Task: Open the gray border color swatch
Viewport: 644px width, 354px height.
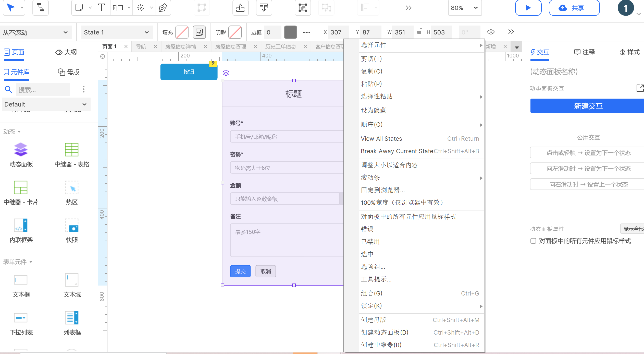Action: 290,32
